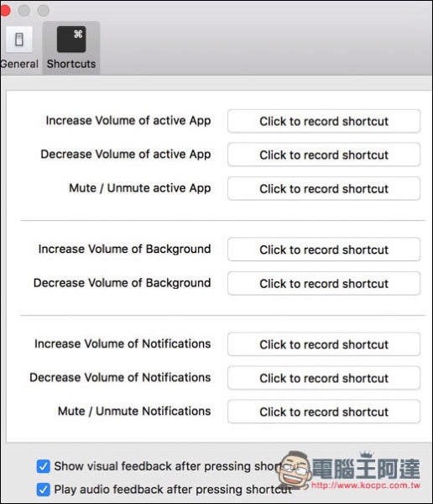Click the 'Increase Volume of active App' label
This screenshot has height=504, width=433.
coord(128,120)
